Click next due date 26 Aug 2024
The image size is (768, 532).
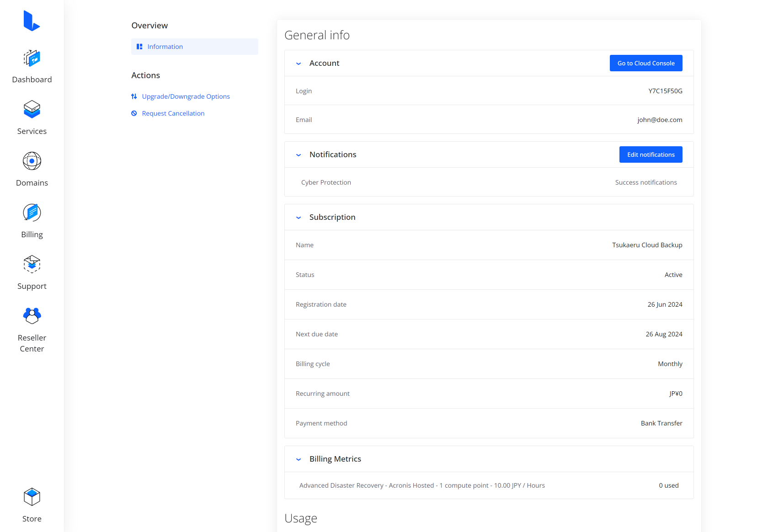tap(664, 334)
